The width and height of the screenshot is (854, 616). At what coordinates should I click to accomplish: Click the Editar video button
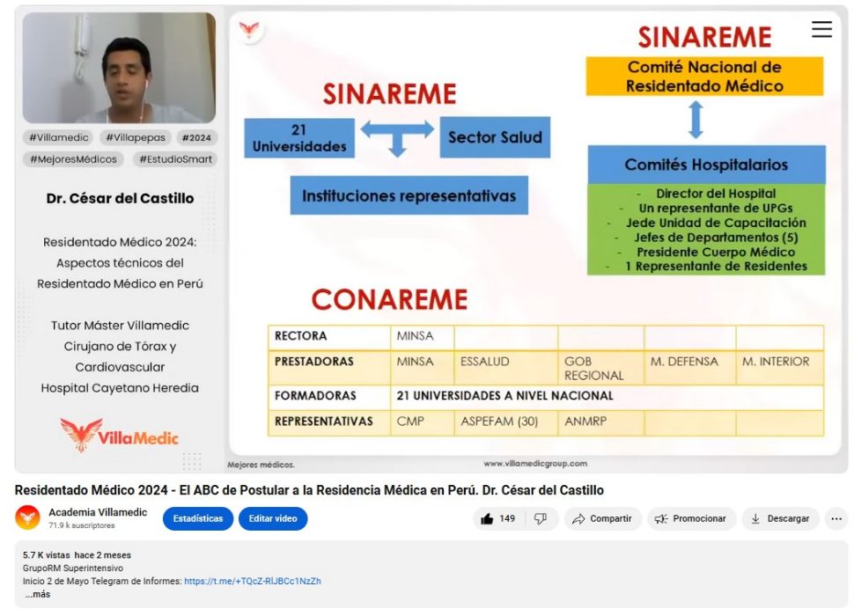point(273,518)
